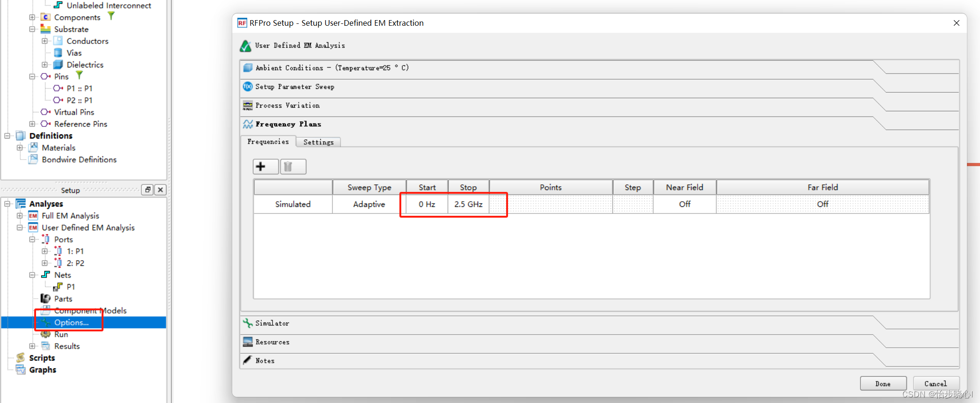The width and height of the screenshot is (980, 403).
Task: Click the Full EM Analysis icon
Action: click(33, 216)
